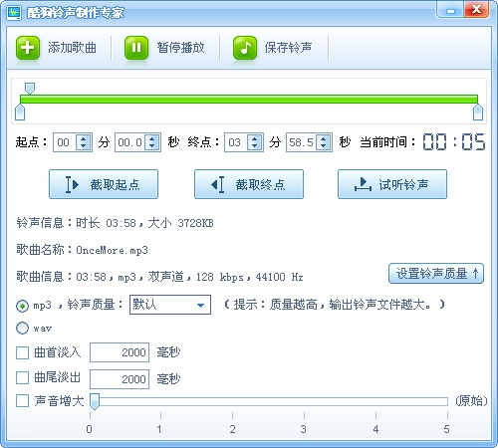Open the 铃声质量 quality dropdown

tap(170, 305)
